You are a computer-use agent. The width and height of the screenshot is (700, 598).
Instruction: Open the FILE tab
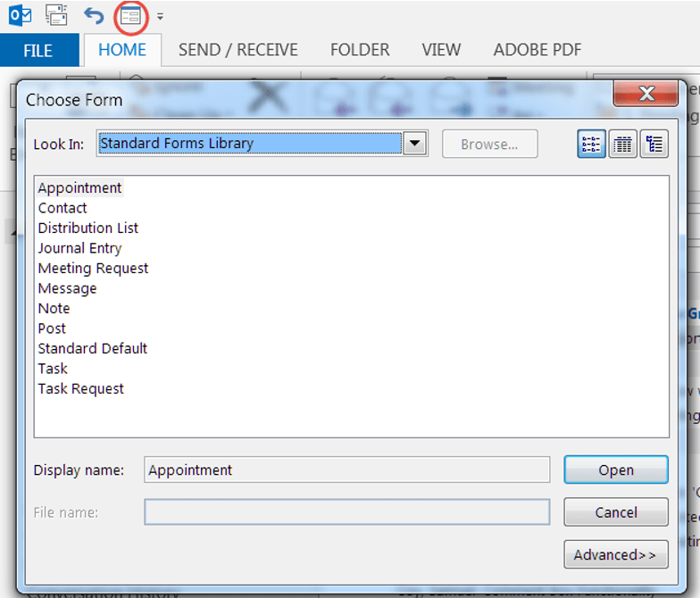point(39,50)
